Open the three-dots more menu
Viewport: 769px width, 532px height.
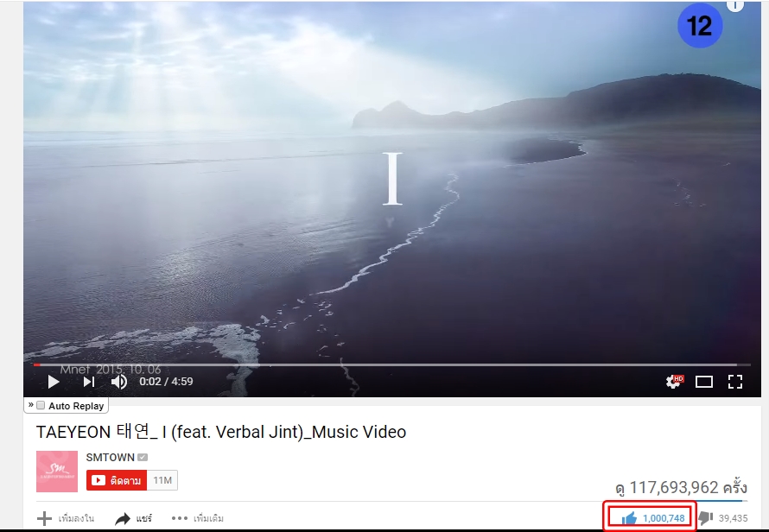pos(180,518)
